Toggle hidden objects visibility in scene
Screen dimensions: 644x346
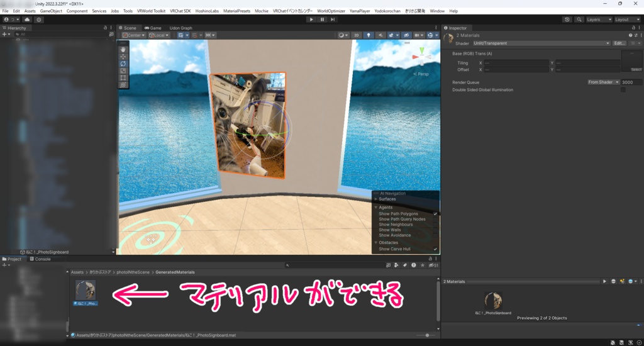(406, 35)
